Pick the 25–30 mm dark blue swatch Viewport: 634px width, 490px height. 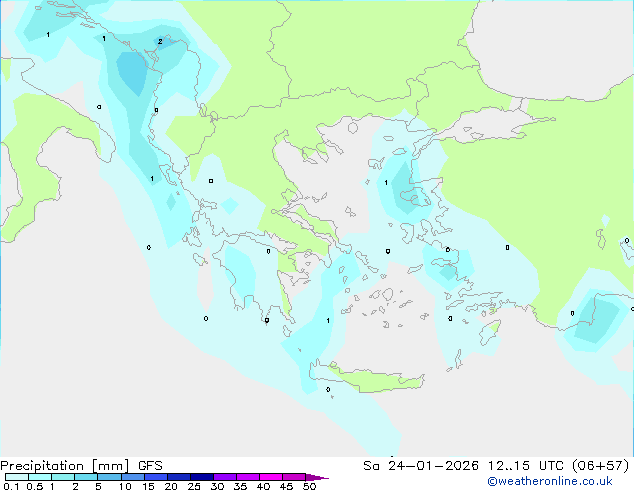click(x=202, y=477)
